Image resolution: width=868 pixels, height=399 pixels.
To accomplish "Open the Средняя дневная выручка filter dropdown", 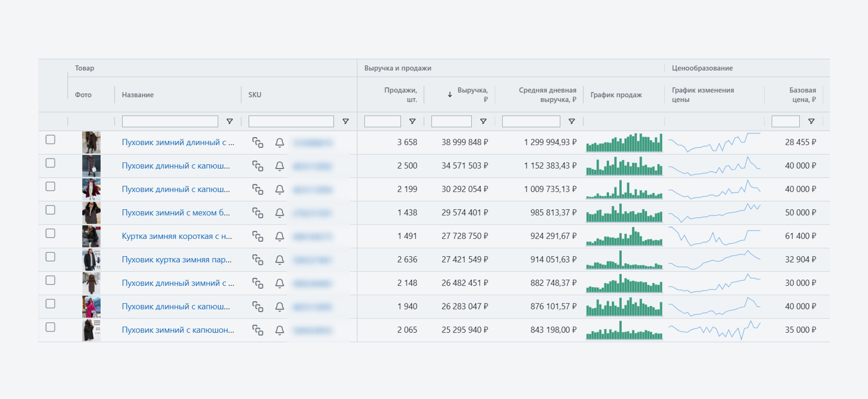I will click(x=571, y=122).
